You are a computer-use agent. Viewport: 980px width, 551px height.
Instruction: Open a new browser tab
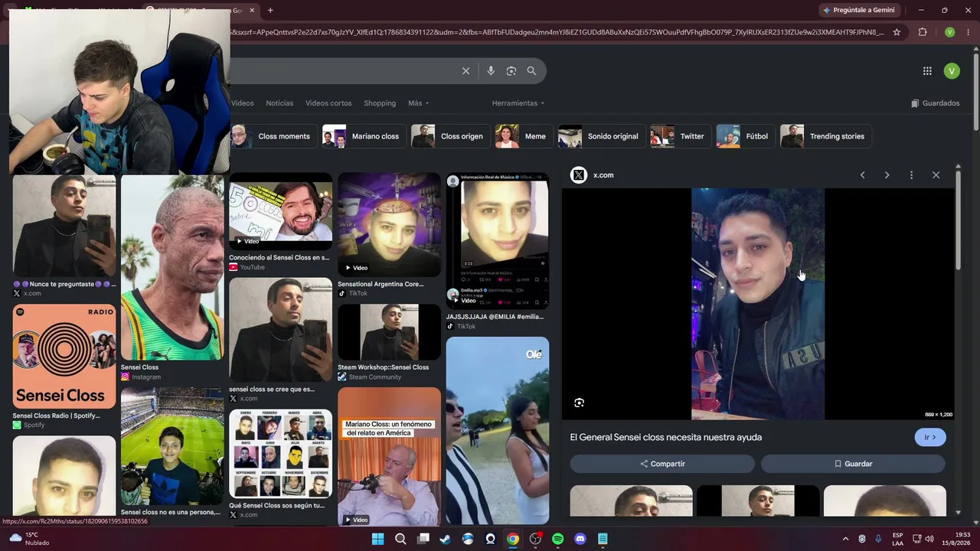click(x=270, y=10)
